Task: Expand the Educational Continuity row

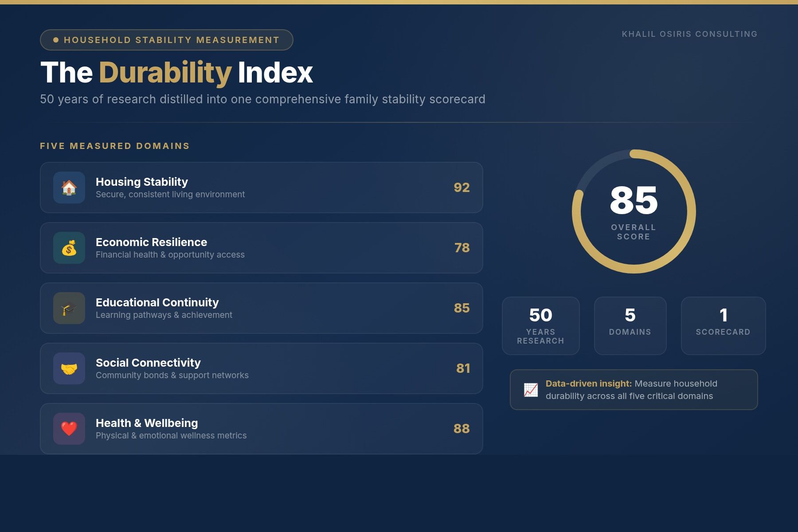Action: (262, 308)
